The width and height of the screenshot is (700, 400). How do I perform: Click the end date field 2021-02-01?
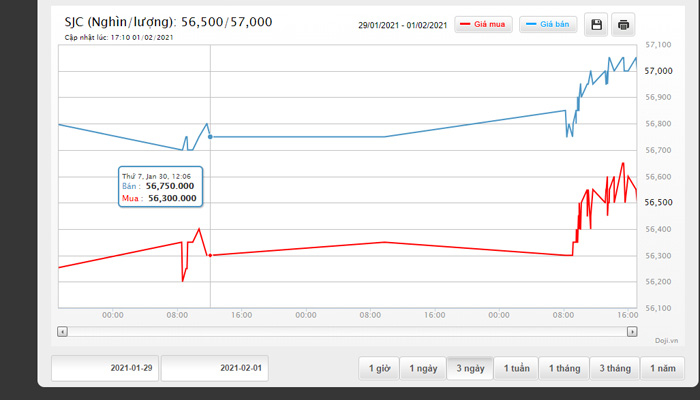[215, 368]
